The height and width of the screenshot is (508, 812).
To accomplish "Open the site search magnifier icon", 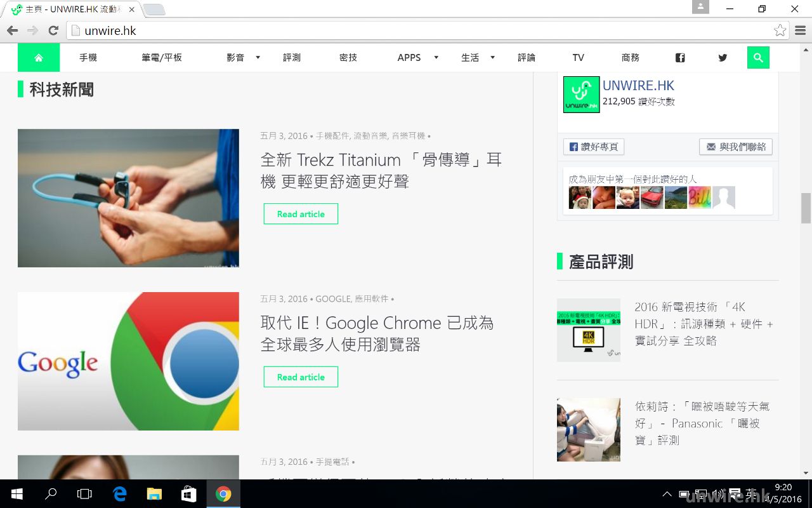I will pyautogui.click(x=758, y=58).
